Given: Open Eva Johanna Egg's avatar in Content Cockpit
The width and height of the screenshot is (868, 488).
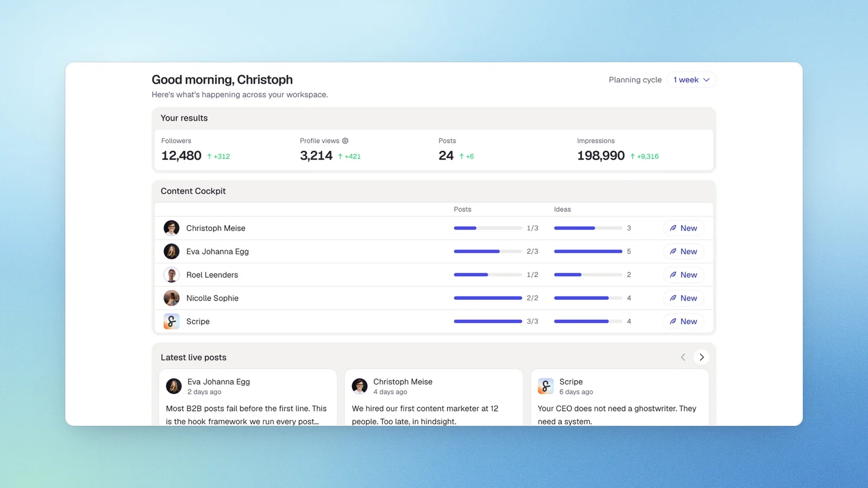Looking at the screenshot, I should click(x=171, y=252).
